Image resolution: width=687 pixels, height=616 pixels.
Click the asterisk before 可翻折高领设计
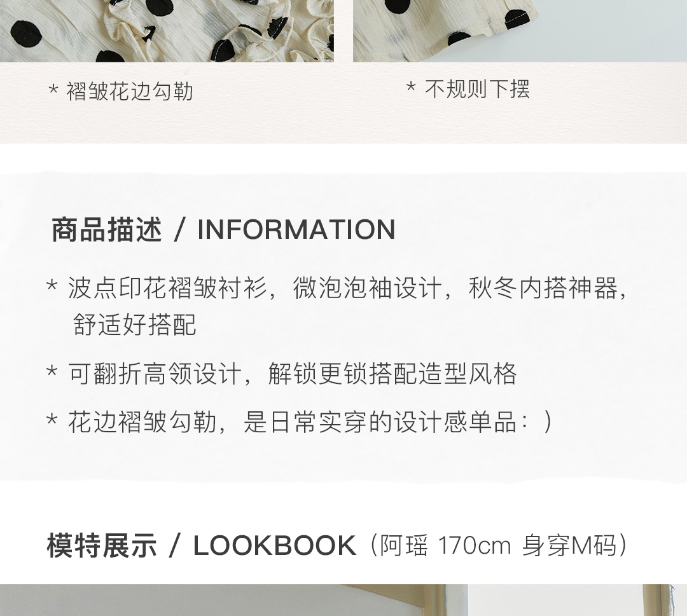(52, 372)
